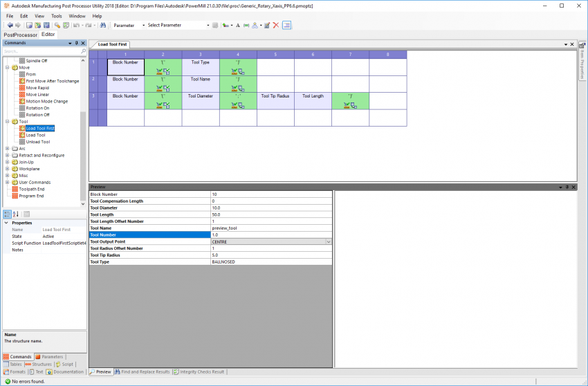Screen dimensions: 588x386
Task: Pin the Commands panel with pushpin icon
Action: coord(76,43)
